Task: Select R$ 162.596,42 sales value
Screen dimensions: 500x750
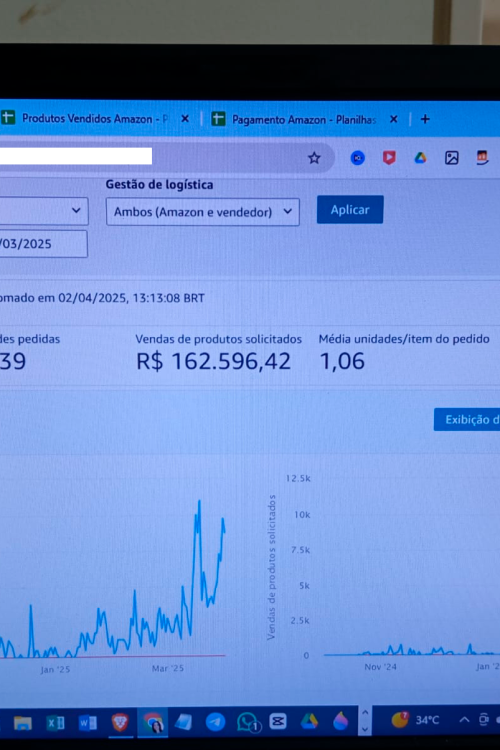Action: coord(213,361)
